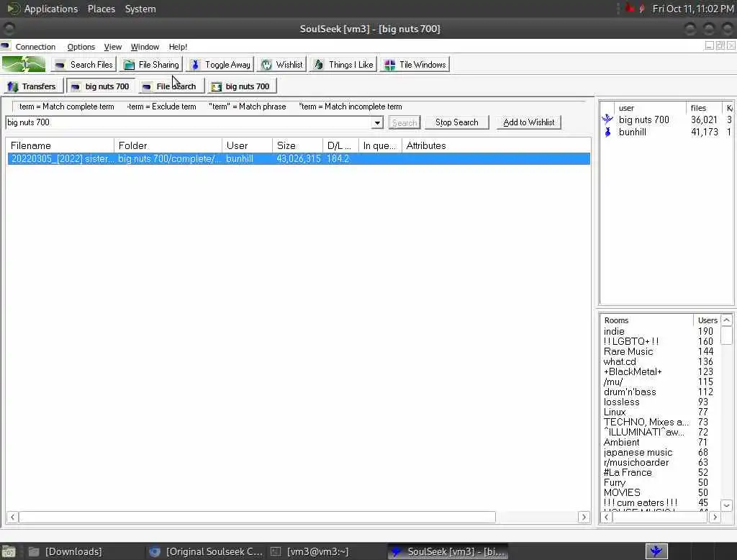The image size is (737, 560).
Task: Open the Help! menu
Action: (x=178, y=47)
